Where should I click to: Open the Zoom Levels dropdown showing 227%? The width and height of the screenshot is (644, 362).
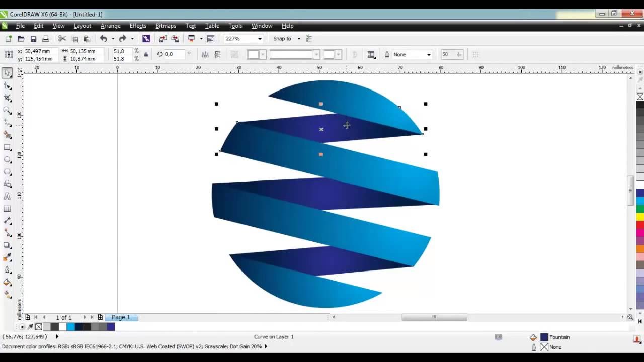pos(260,39)
